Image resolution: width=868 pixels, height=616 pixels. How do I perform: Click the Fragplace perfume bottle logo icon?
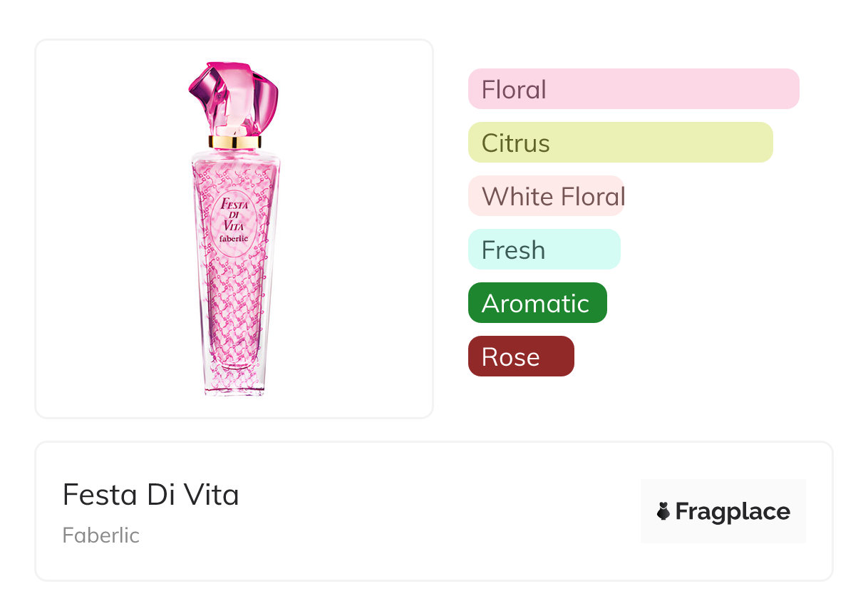click(x=663, y=511)
